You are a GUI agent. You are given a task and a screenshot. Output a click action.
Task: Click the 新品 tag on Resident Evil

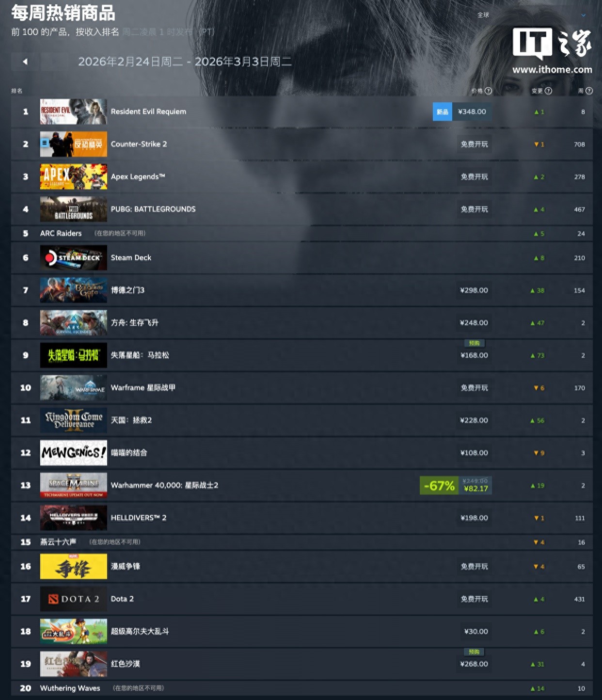point(443,111)
